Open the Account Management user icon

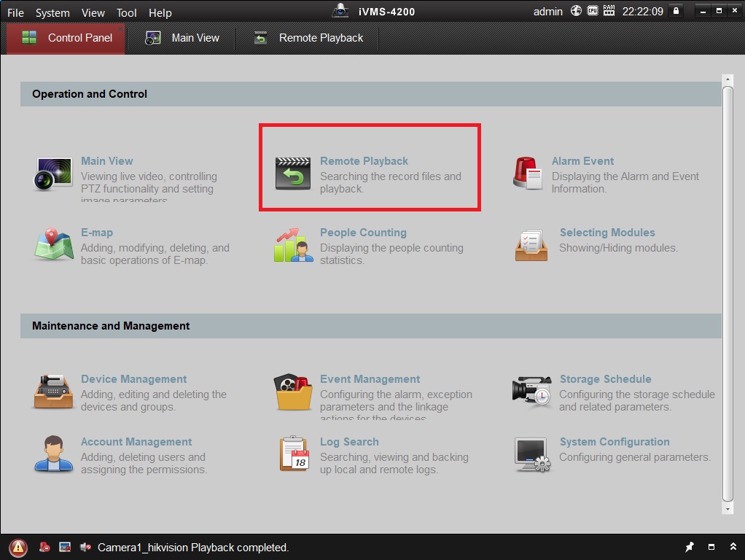[x=54, y=454]
